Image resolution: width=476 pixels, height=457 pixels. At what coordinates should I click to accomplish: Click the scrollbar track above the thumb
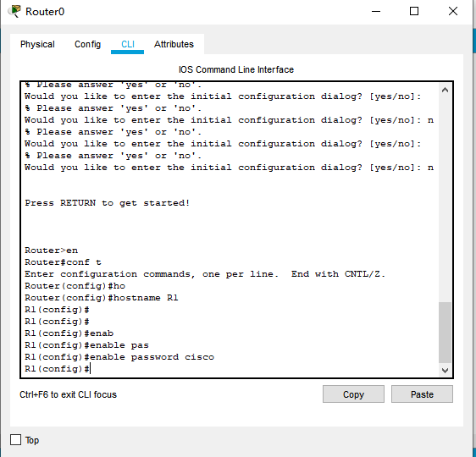(445, 199)
